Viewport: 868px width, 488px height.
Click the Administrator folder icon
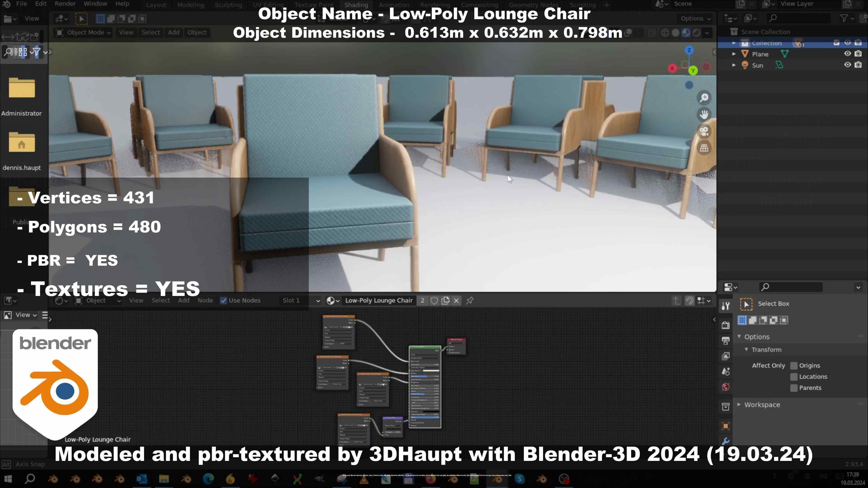pos(21,88)
